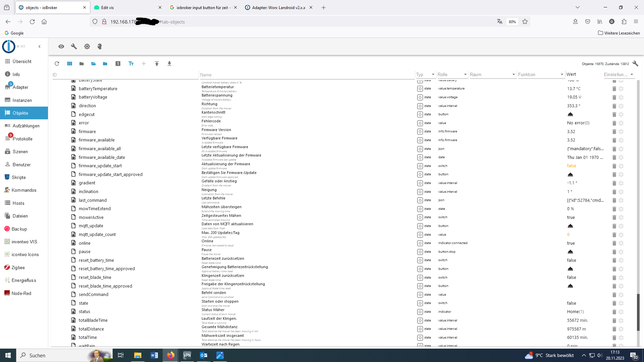
Task: Select the sendCommand object row
Action: pos(94,295)
